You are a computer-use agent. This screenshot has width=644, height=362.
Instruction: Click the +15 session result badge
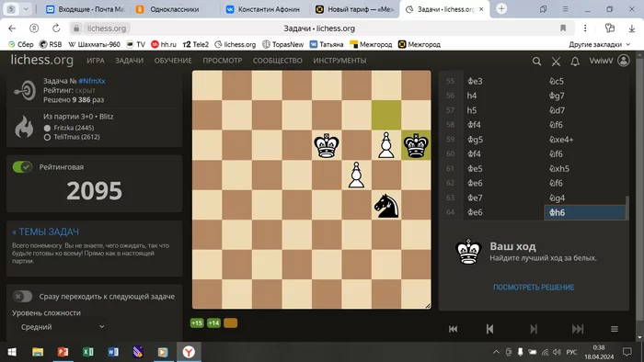pos(197,323)
